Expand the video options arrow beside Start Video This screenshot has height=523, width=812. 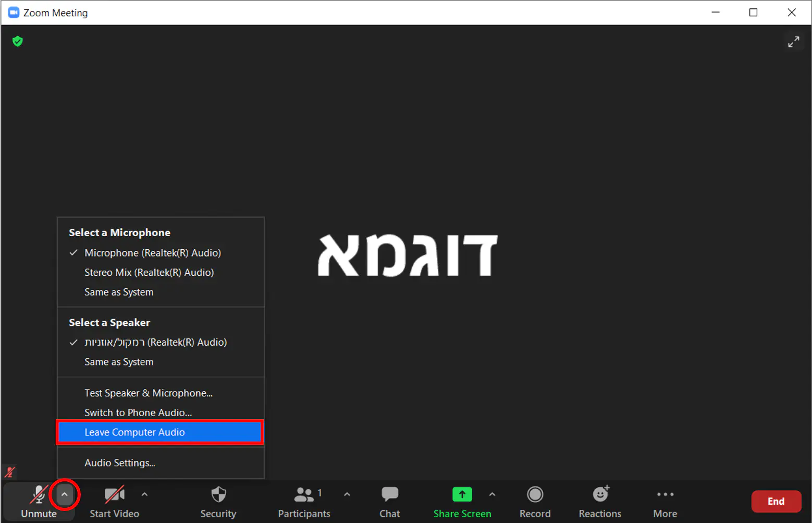point(144,494)
